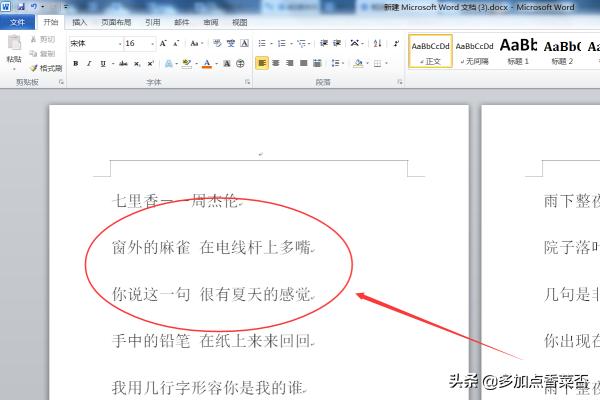The width and height of the screenshot is (600, 400).
Task: Apply text effects with the glowing A icon
Action: point(168,64)
